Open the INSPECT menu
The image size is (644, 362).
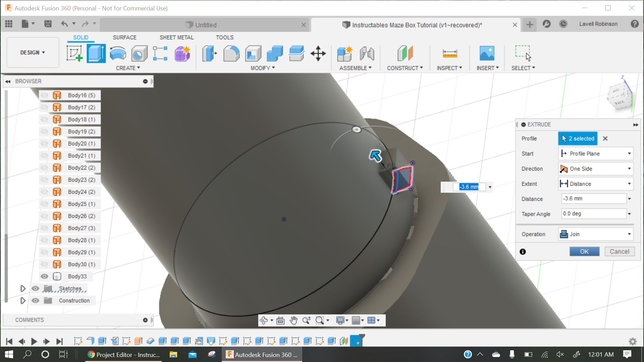point(449,68)
